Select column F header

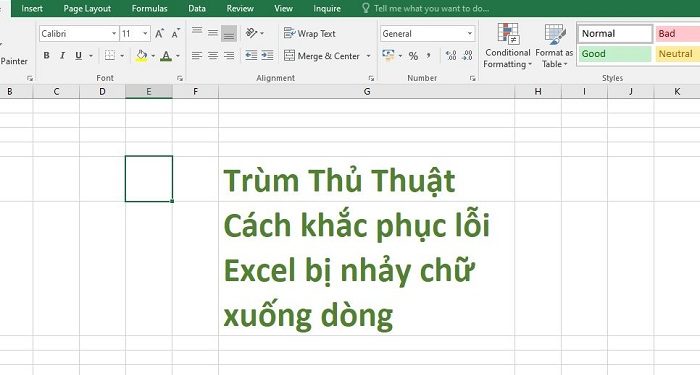(x=196, y=92)
